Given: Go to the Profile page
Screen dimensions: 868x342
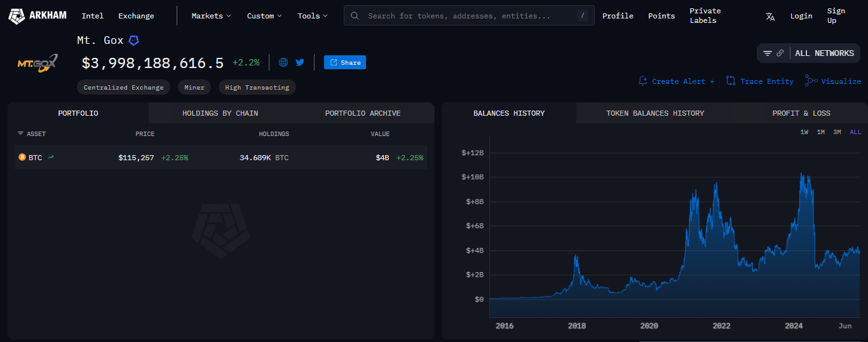Looking at the screenshot, I should click(x=618, y=16).
